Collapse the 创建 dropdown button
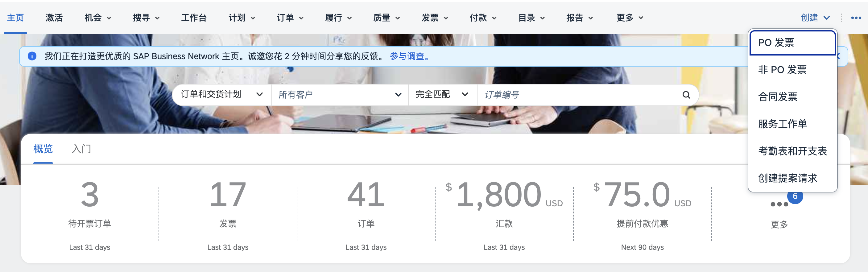 [815, 18]
